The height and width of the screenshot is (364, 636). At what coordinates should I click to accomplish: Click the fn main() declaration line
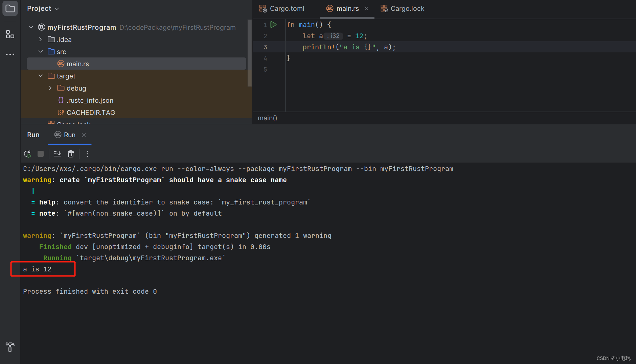(x=309, y=25)
